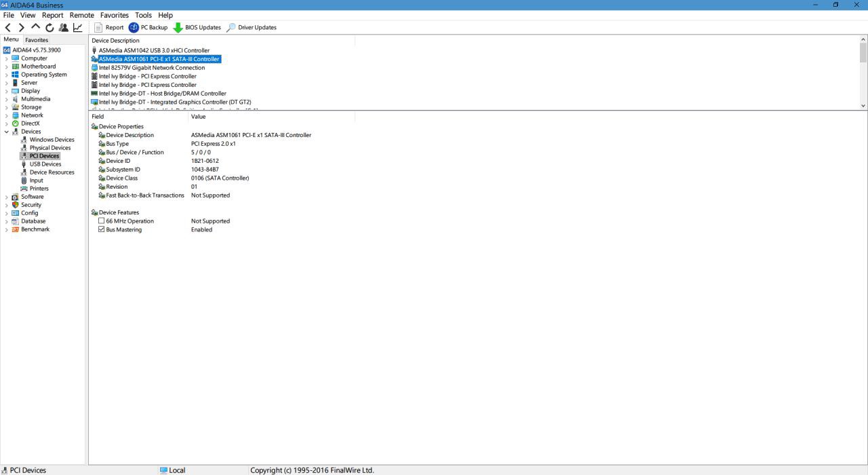Open the Tools menu

(143, 15)
